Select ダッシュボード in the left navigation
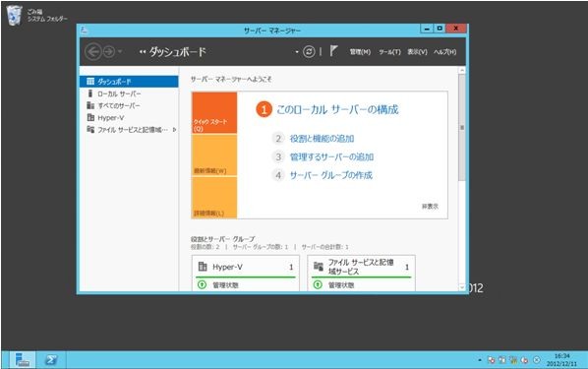 (x=129, y=82)
